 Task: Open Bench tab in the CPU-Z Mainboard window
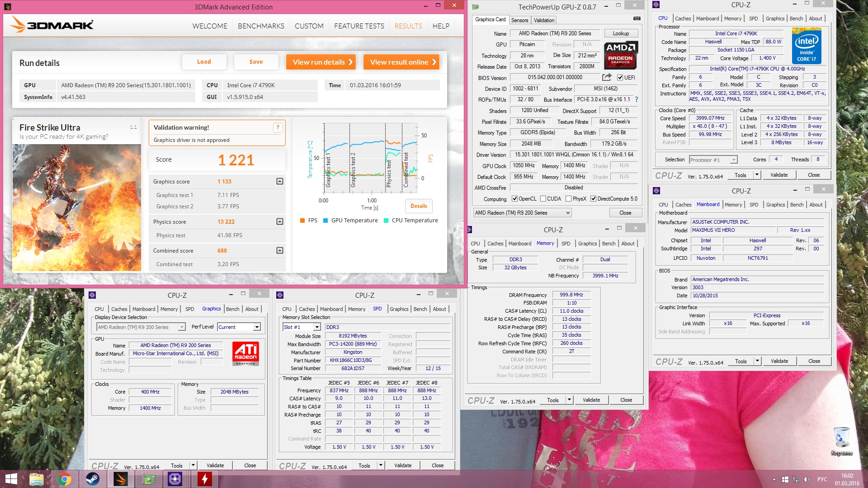click(797, 205)
